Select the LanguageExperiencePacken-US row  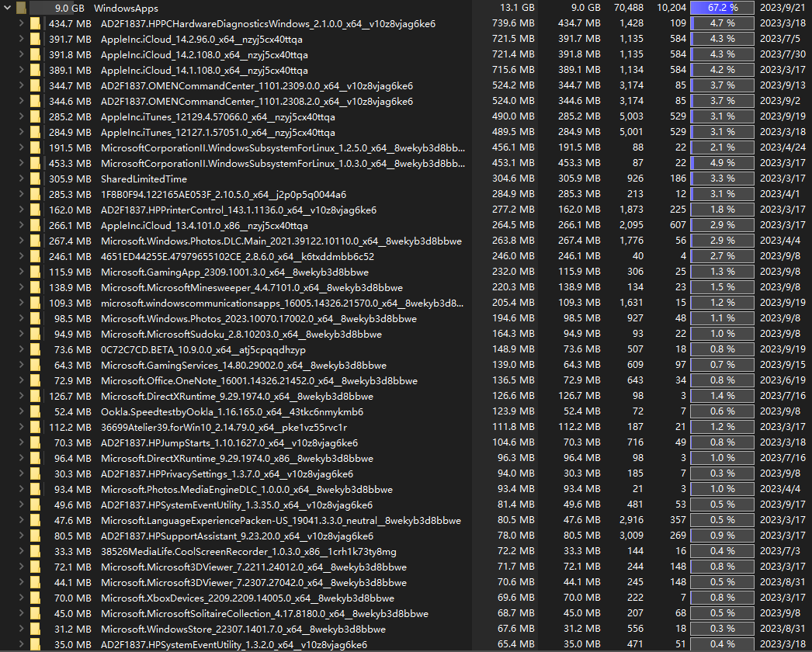(406, 521)
